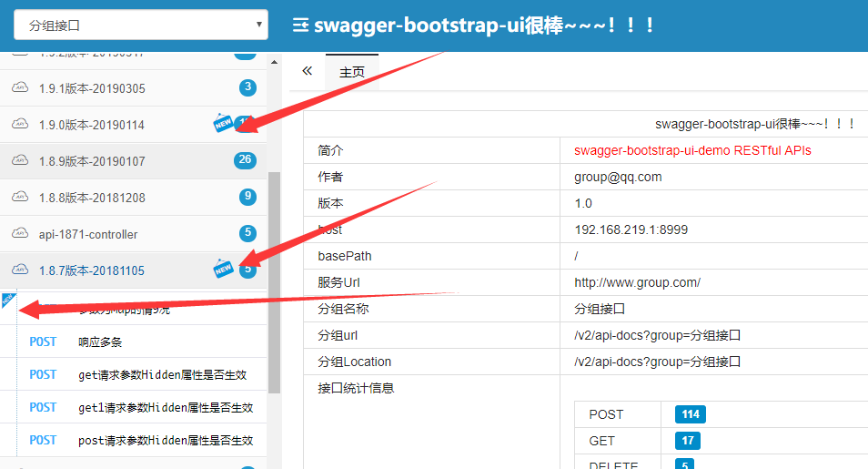This screenshot has width=868, height=469.
Task: Click the http://www.group.com/ service URL
Action: tap(637, 282)
